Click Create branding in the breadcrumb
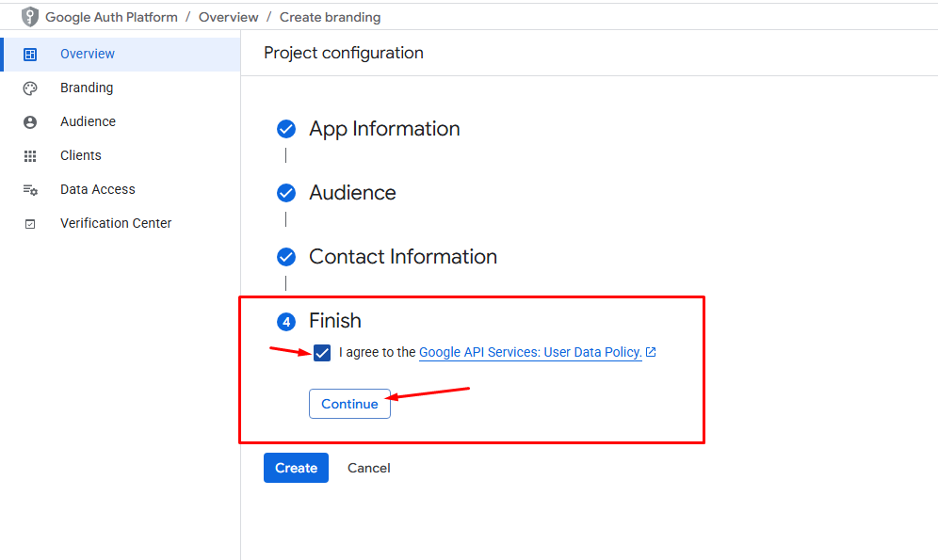 pos(331,17)
